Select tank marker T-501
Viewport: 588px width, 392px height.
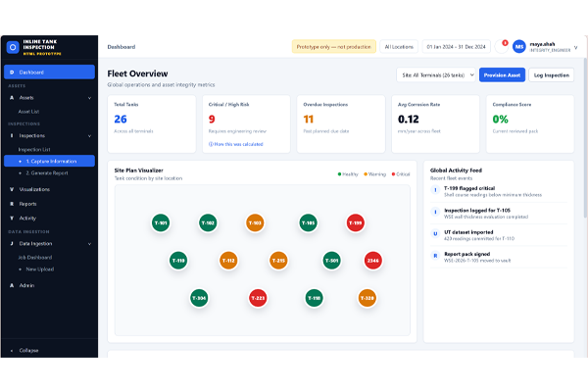(x=331, y=261)
